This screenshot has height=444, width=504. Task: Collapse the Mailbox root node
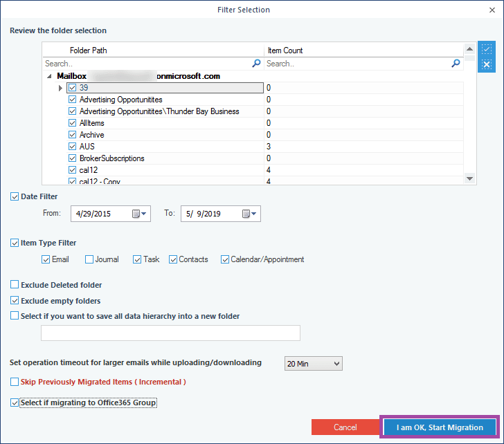[x=50, y=76]
